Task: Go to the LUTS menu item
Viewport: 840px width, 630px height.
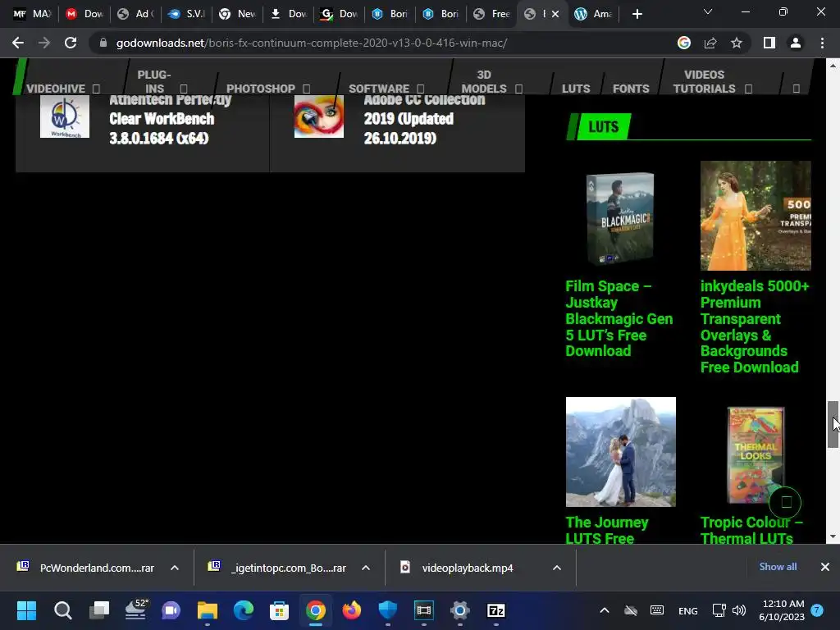Action: point(576,89)
